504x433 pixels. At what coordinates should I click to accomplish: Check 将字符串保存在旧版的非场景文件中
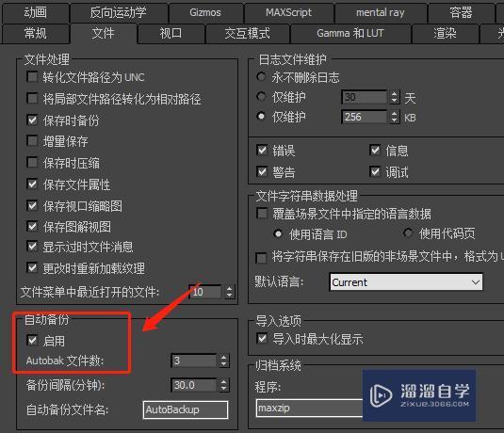[261, 258]
